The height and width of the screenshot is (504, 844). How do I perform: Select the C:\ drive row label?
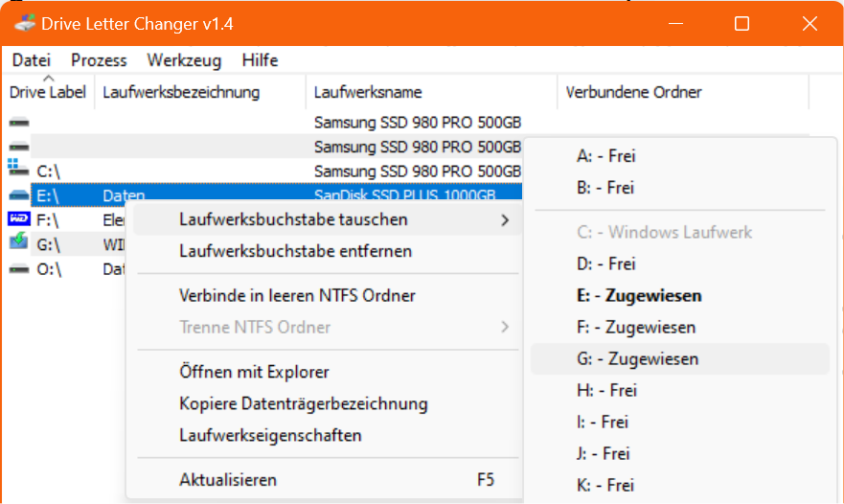coord(48,172)
